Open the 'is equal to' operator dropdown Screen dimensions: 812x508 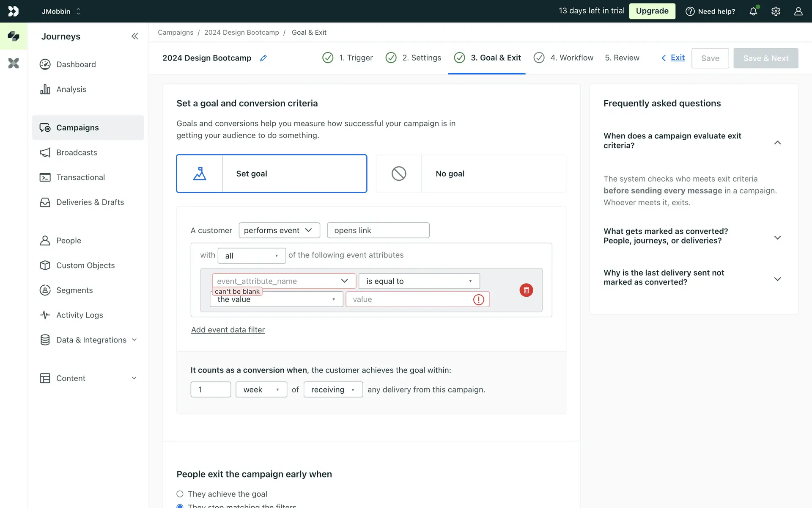[419, 281]
